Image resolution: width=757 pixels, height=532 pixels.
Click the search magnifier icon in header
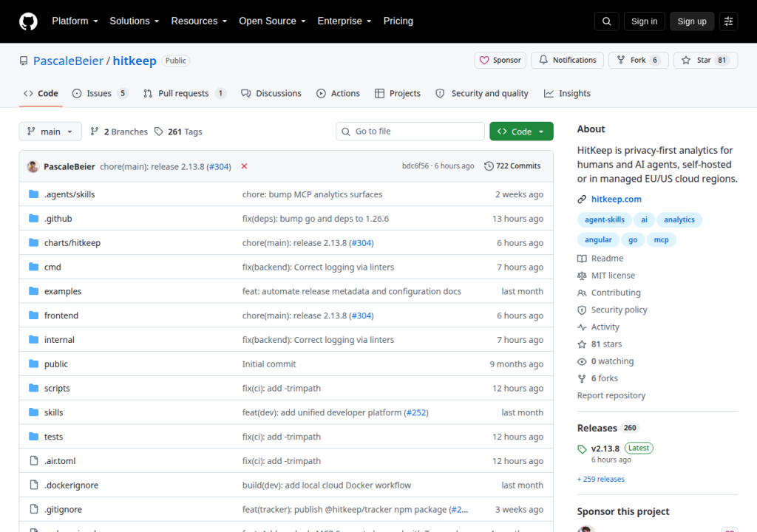(607, 21)
